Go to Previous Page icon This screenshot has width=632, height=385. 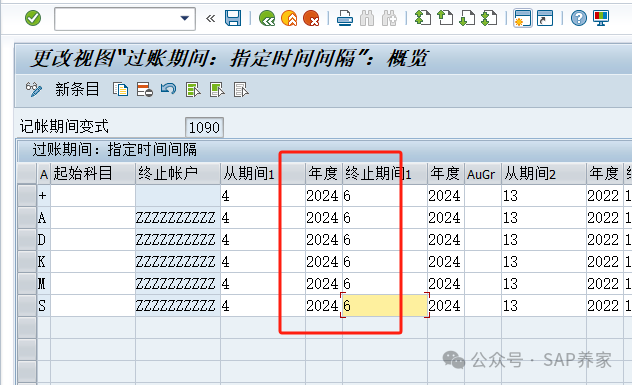tap(445, 18)
